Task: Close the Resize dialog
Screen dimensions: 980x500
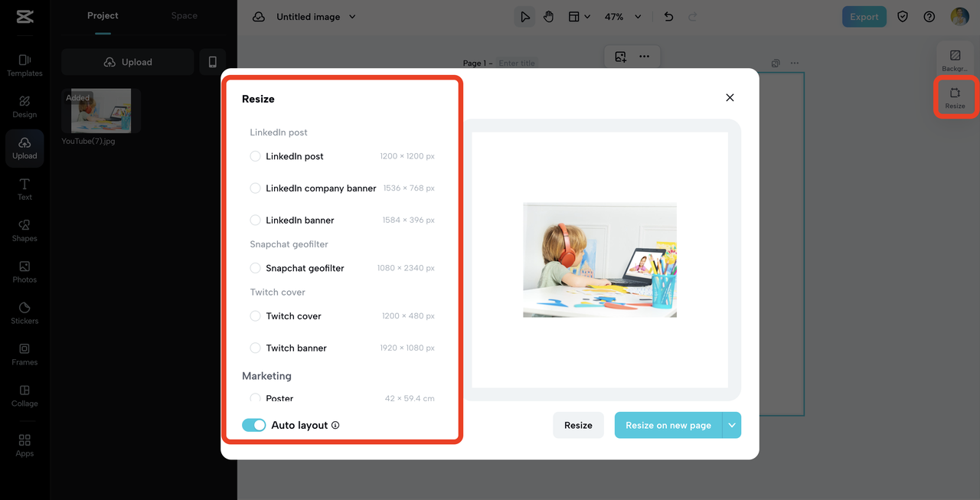Action: 730,97
